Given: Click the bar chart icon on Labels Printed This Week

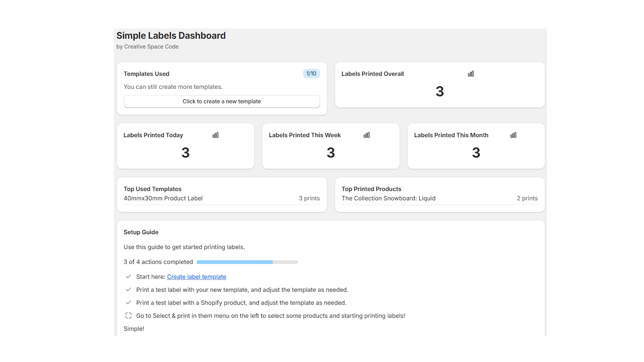Looking at the screenshot, I should [366, 135].
